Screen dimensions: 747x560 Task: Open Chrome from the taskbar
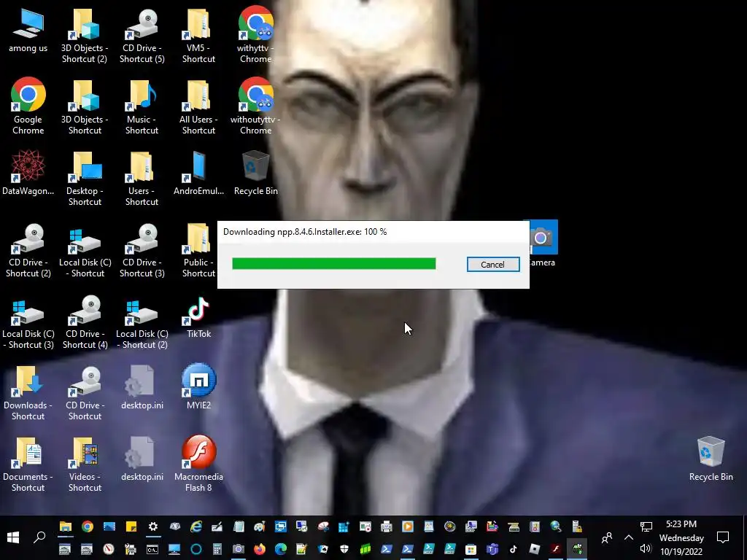click(x=88, y=526)
